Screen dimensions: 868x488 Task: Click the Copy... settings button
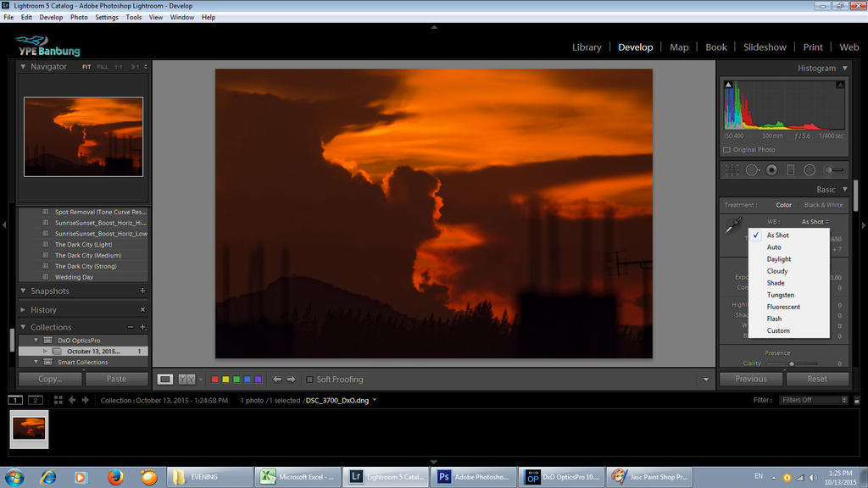(50, 379)
